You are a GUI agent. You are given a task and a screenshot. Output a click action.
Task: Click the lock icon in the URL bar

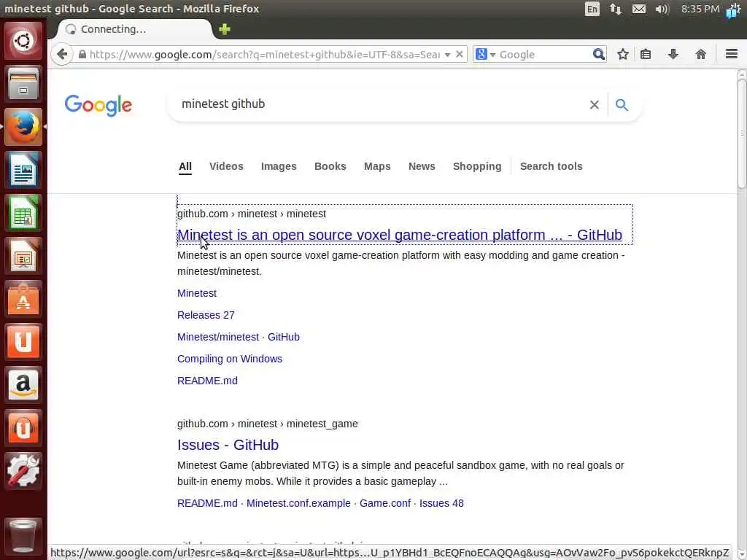coord(82,54)
